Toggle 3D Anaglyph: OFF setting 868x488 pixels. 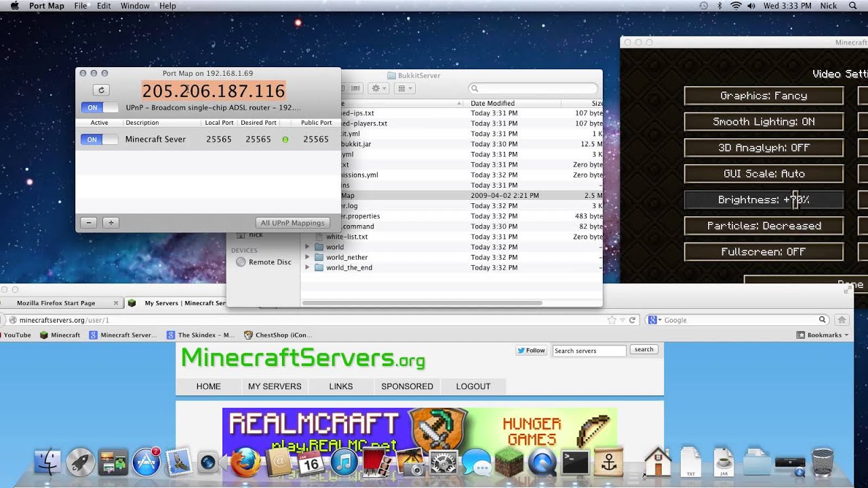click(x=764, y=148)
